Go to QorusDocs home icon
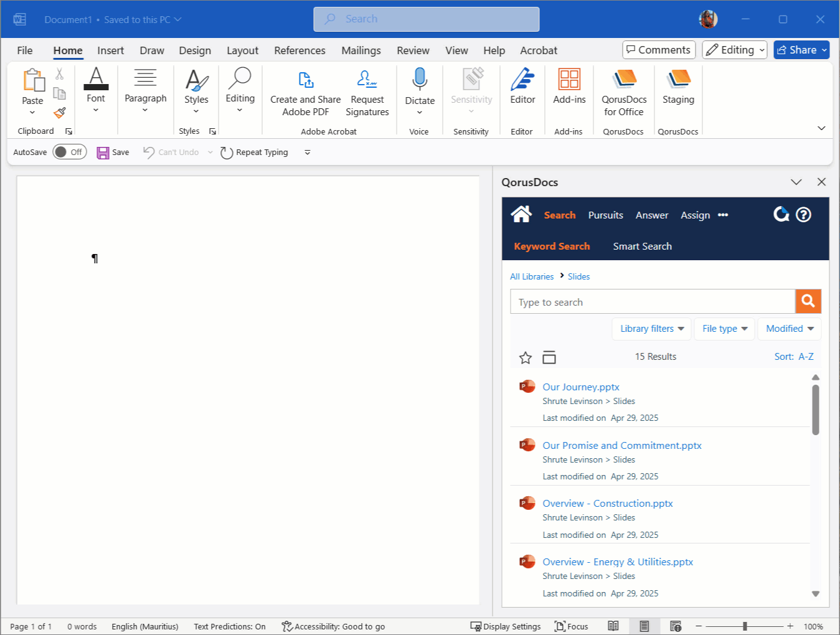 521,214
